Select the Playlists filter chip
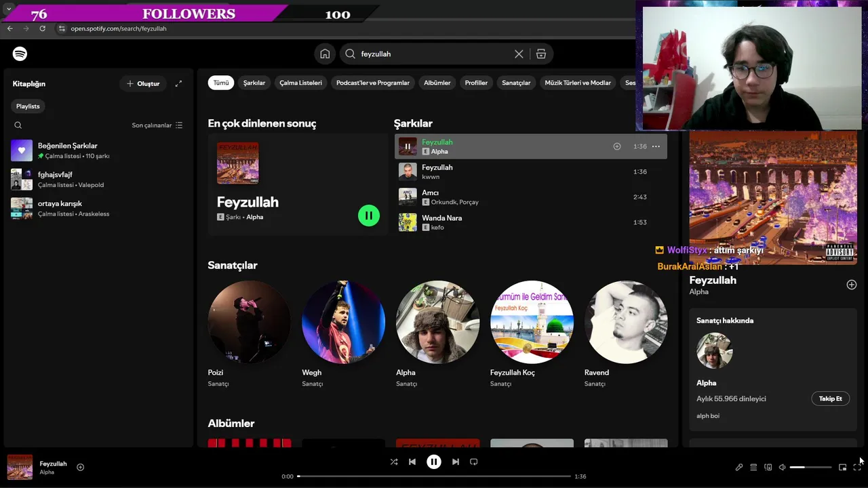 [x=28, y=106]
